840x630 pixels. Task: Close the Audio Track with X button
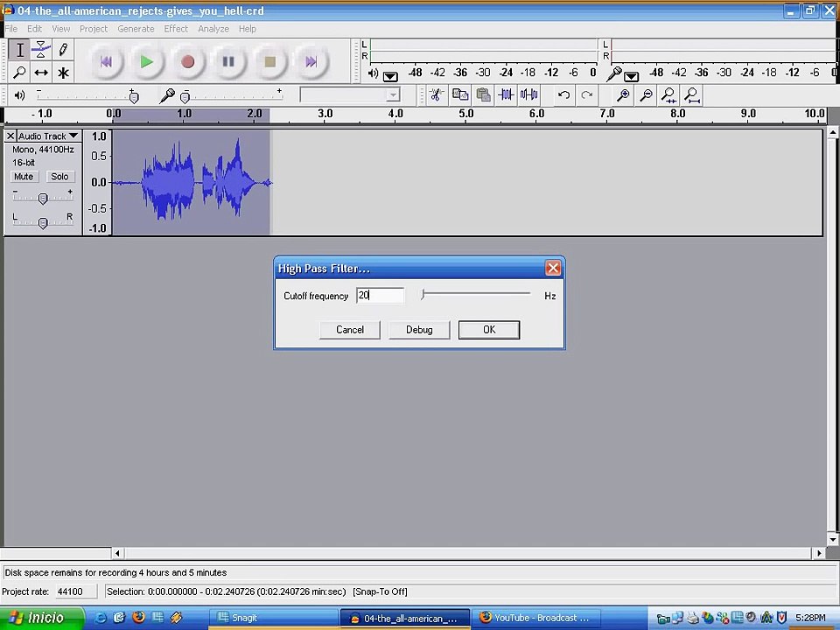click(x=10, y=136)
